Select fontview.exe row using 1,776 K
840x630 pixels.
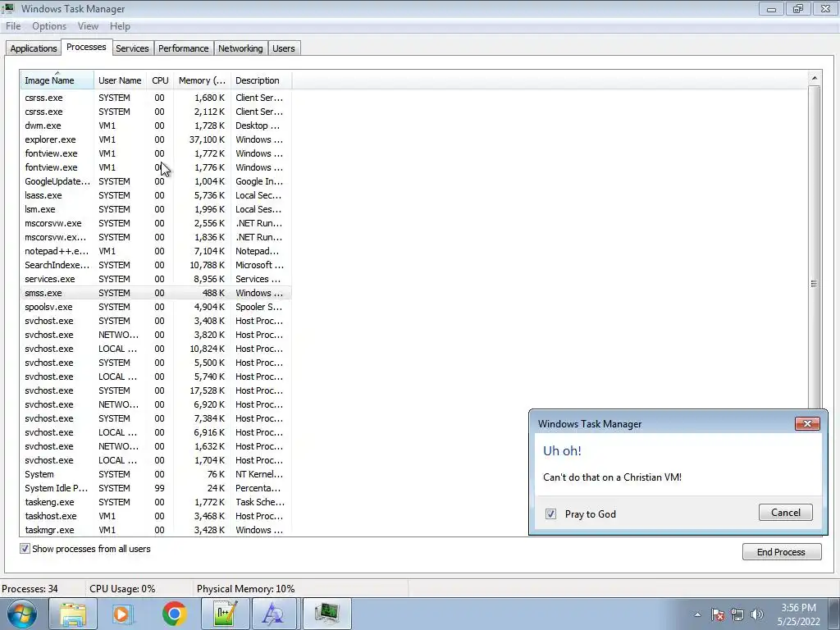[155, 167]
